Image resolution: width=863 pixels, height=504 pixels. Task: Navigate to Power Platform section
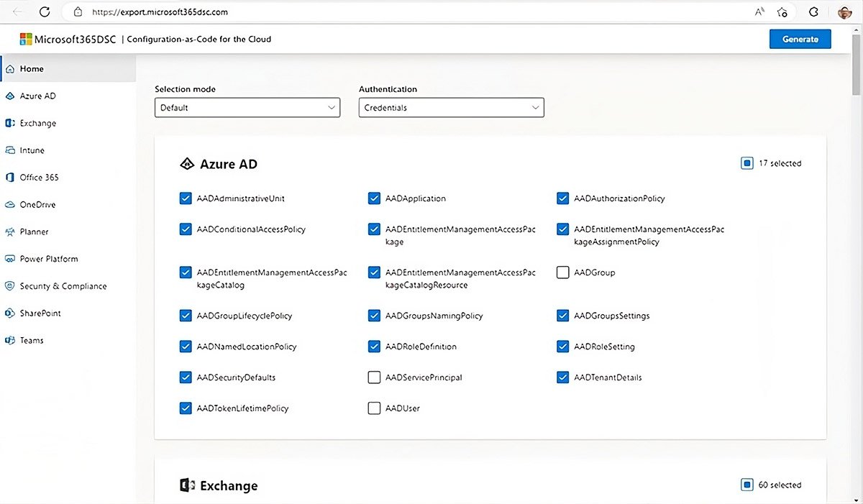point(48,259)
